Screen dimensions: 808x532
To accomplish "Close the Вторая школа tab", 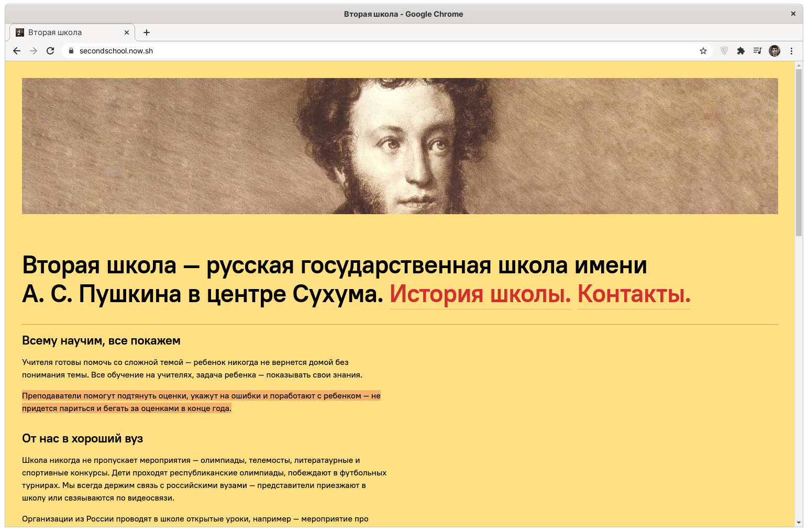I will pos(127,32).
